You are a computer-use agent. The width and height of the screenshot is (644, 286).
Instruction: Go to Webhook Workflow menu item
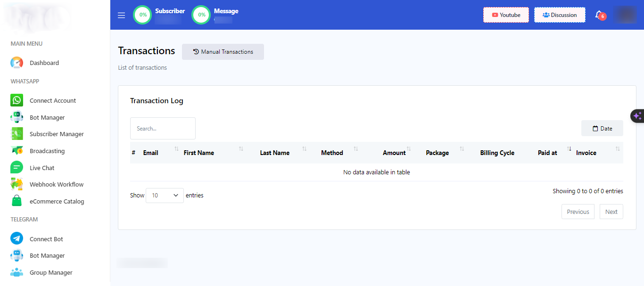(x=57, y=184)
